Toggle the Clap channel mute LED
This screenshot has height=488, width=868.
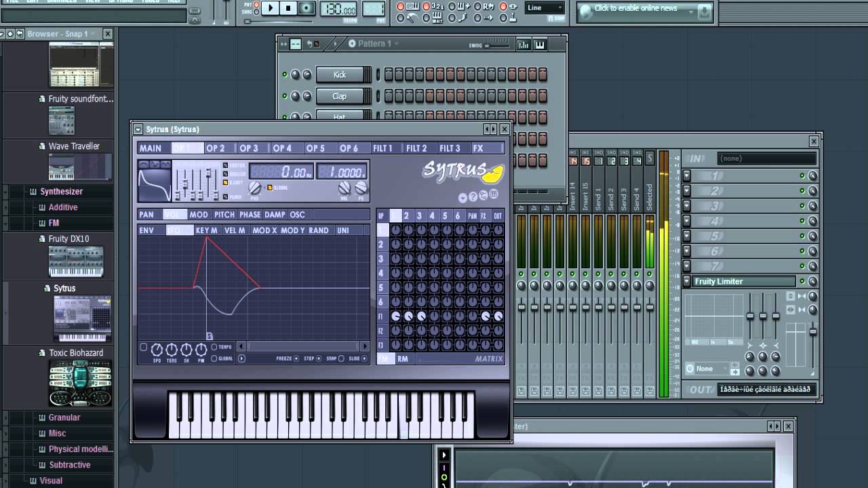(x=285, y=96)
